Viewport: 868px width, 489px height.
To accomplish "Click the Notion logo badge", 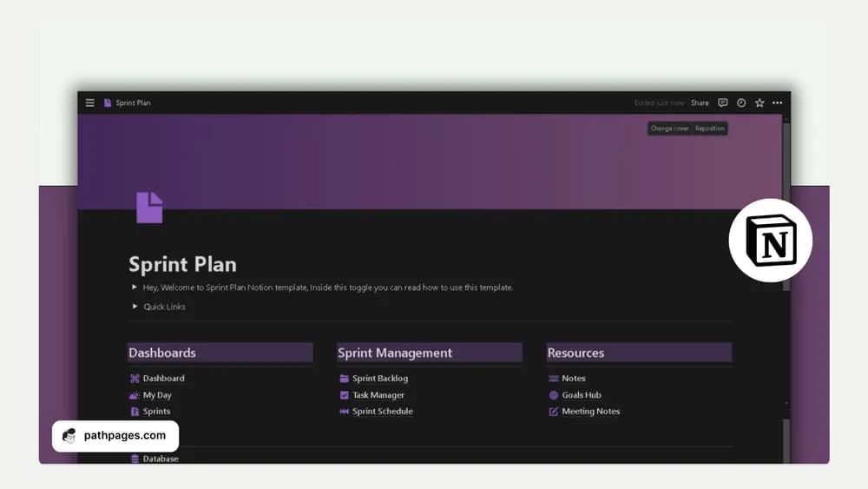I will tap(771, 241).
